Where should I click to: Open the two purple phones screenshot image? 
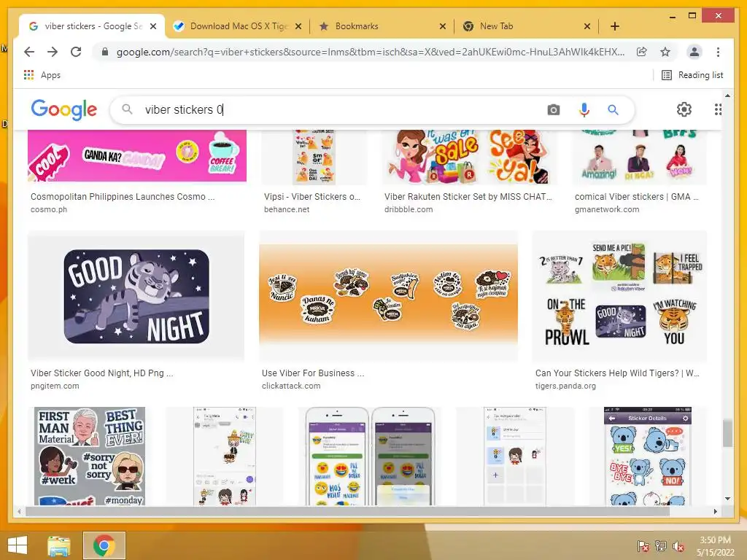[370, 456]
